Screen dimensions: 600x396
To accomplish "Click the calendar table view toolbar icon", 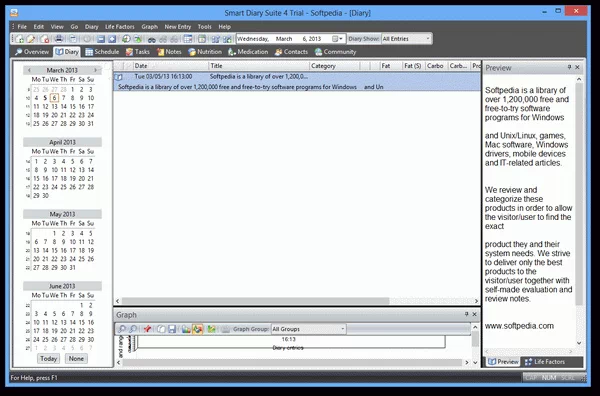I will (x=188, y=39).
